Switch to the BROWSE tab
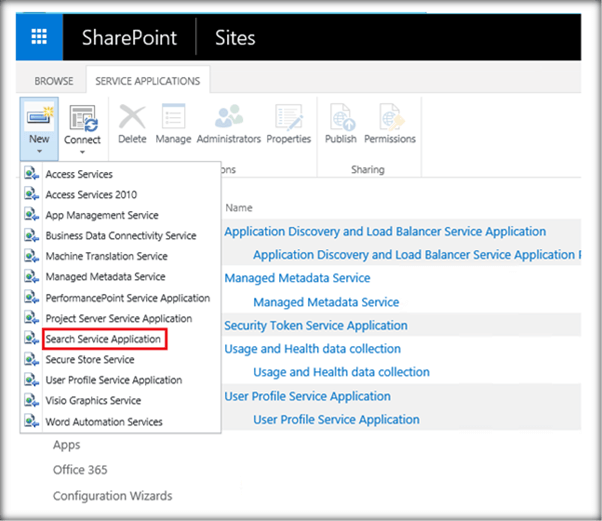Screen dimensions: 602x521 pyautogui.click(x=54, y=81)
